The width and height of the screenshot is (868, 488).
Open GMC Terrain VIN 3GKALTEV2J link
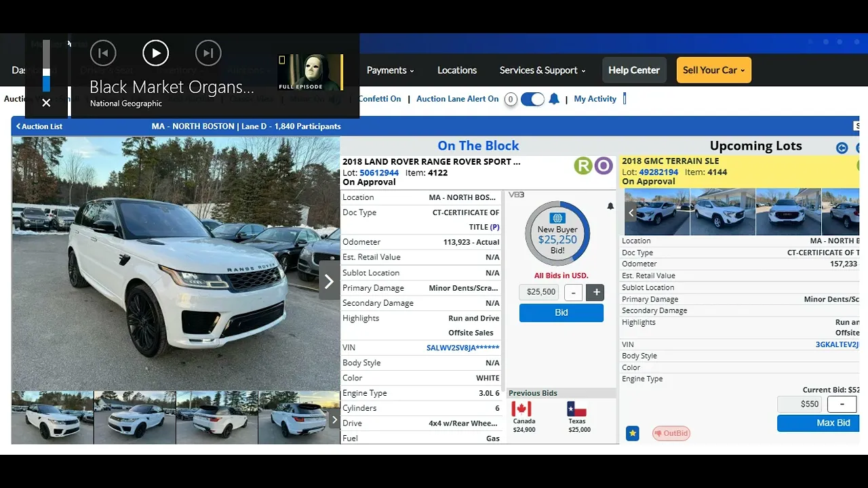tap(837, 344)
